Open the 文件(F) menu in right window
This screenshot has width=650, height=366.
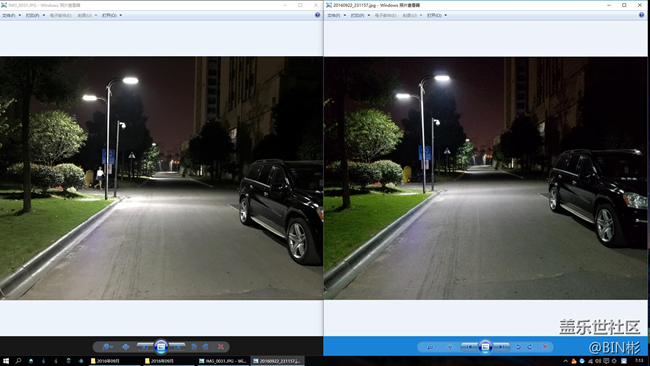pos(336,15)
